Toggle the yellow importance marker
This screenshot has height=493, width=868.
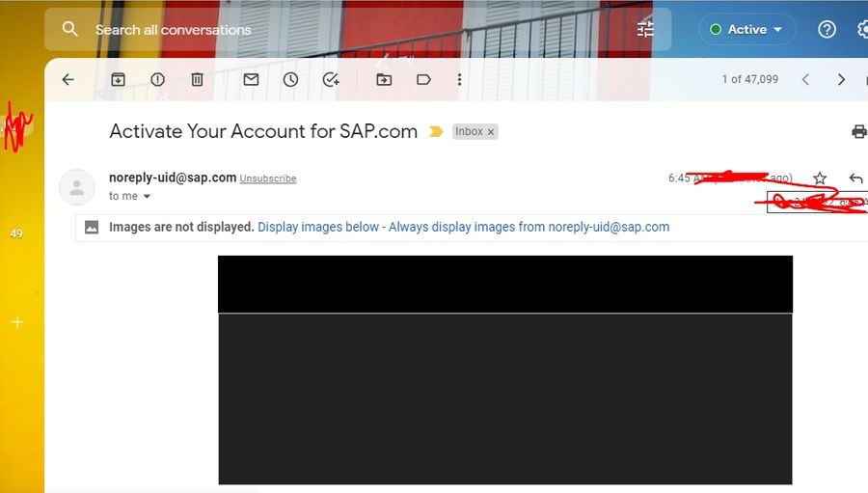click(436, 132)
